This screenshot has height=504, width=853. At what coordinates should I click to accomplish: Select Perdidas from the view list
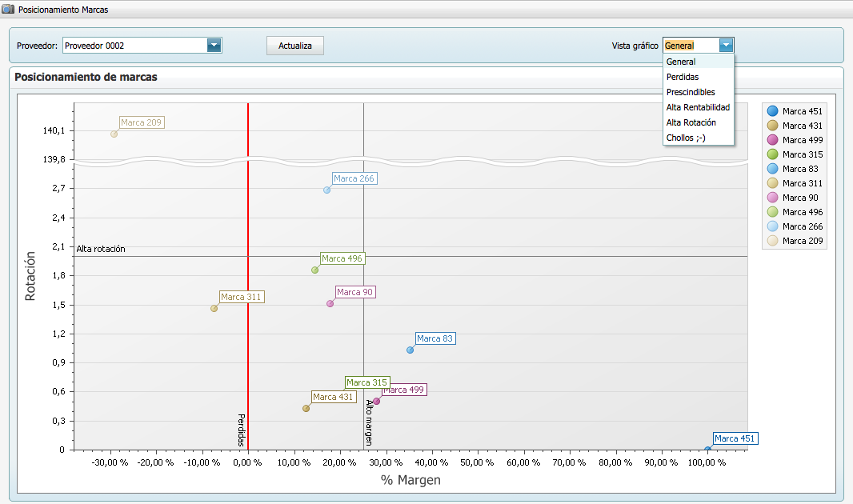[683, 77]
